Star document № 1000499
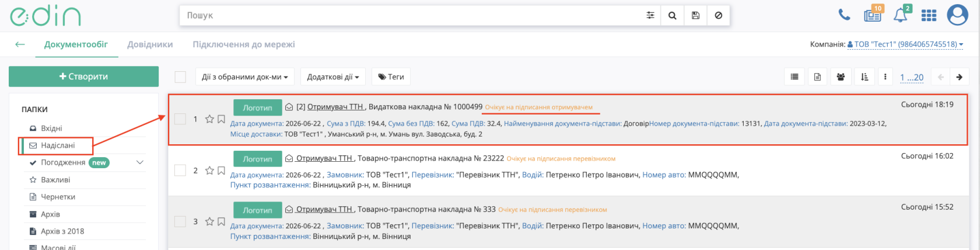Screen dimensions: 980x250 point(209,119)
